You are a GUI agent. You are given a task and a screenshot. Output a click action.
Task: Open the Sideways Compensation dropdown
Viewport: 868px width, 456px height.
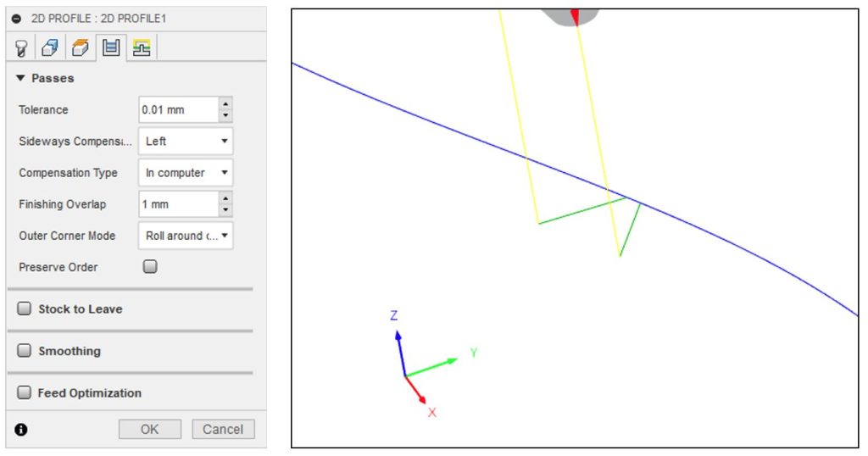185,142
